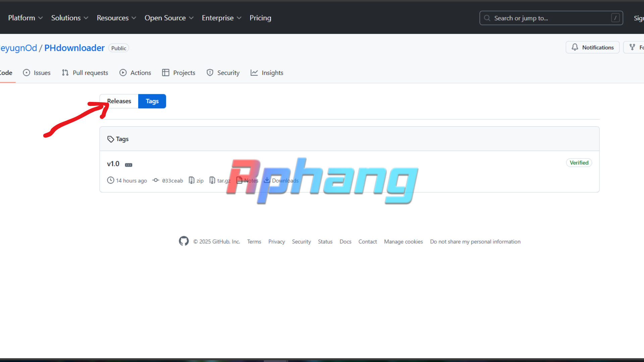Click the Issues circle icon
Viewport: 644px width, 362px height.
coord(26,73)
